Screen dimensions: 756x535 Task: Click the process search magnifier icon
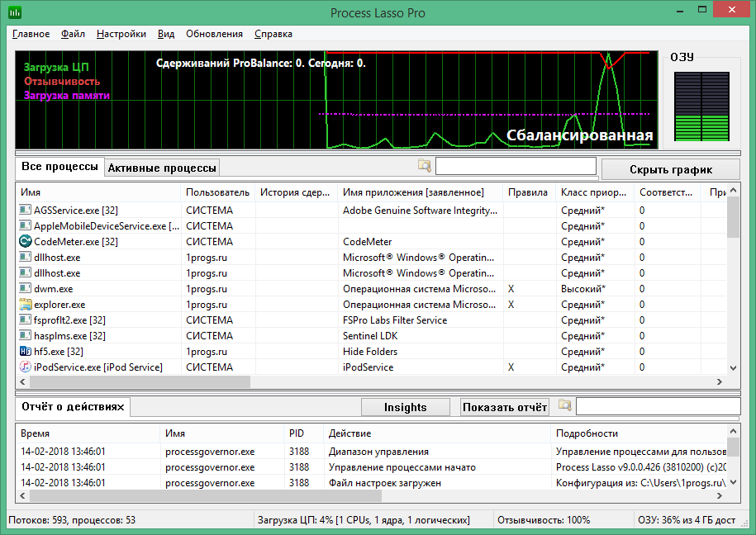[x=425, y=167]
